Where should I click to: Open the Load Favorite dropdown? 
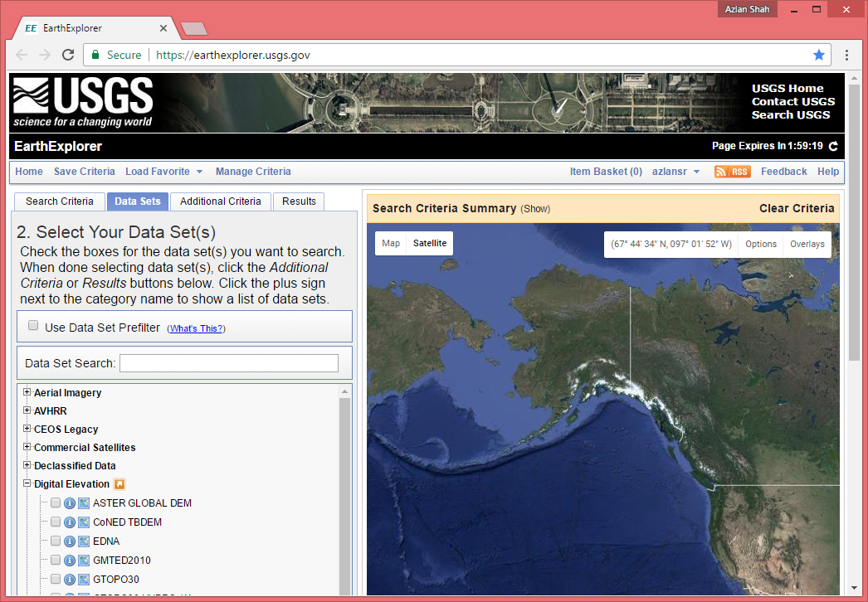pos(163,172)
